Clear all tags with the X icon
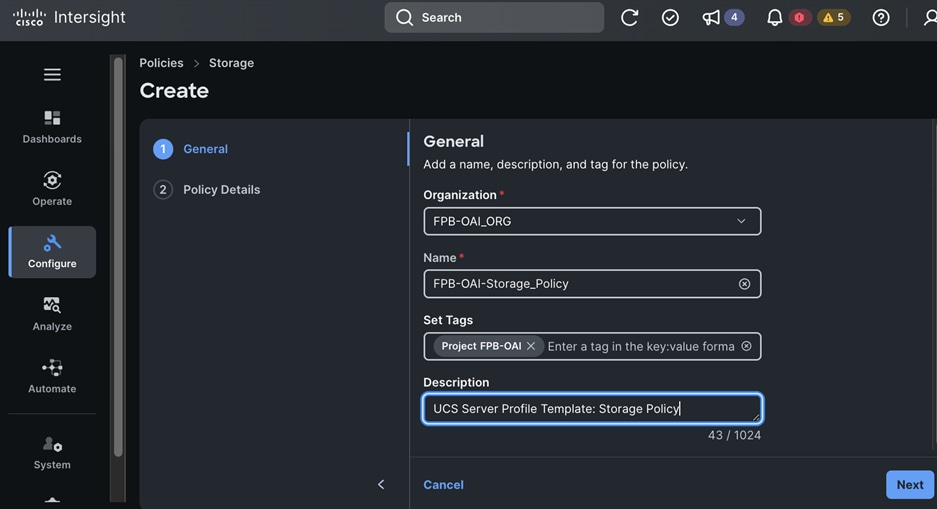Image resolution: width=937 pixels, height=509 pixels. 746,347
